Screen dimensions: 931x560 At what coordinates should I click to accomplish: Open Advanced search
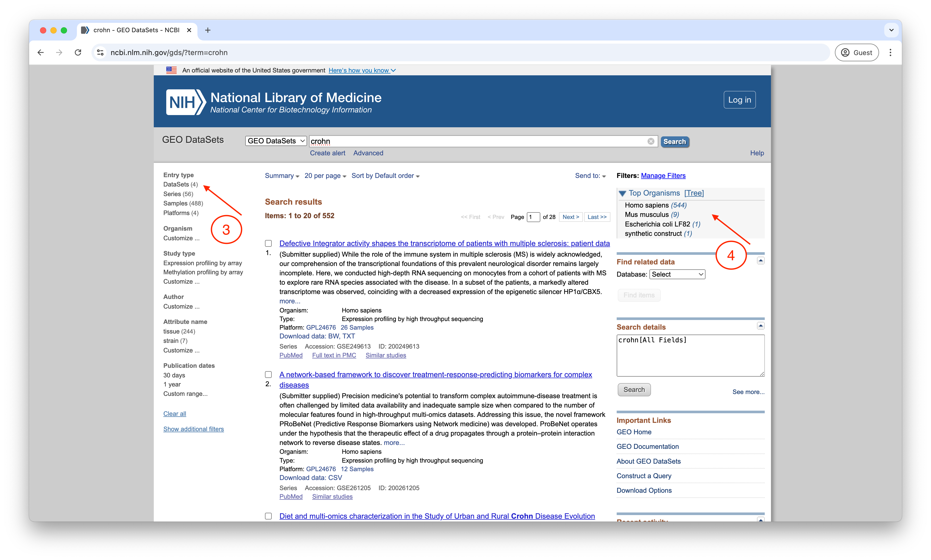point(368,153)
